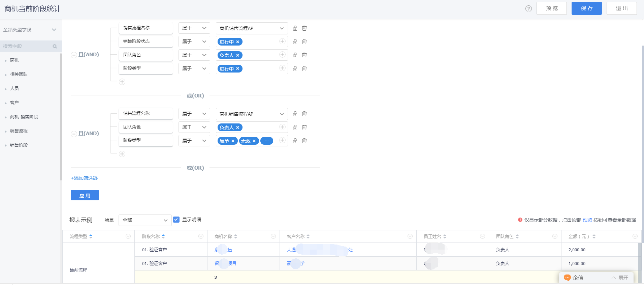Open 流程类型 column filter menu
The height and width of the screenshot is (285, 644).
[128, 236]
